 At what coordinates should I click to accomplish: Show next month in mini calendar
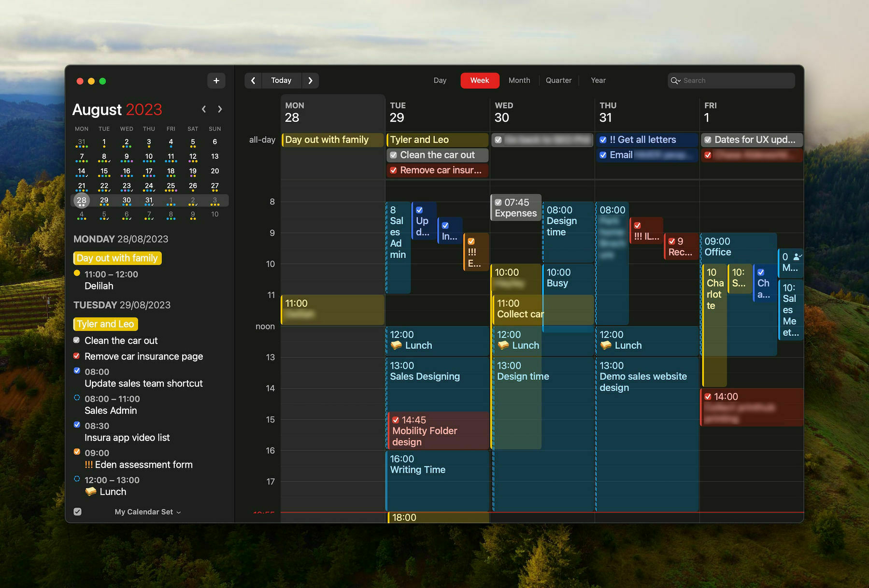point(220,110)
